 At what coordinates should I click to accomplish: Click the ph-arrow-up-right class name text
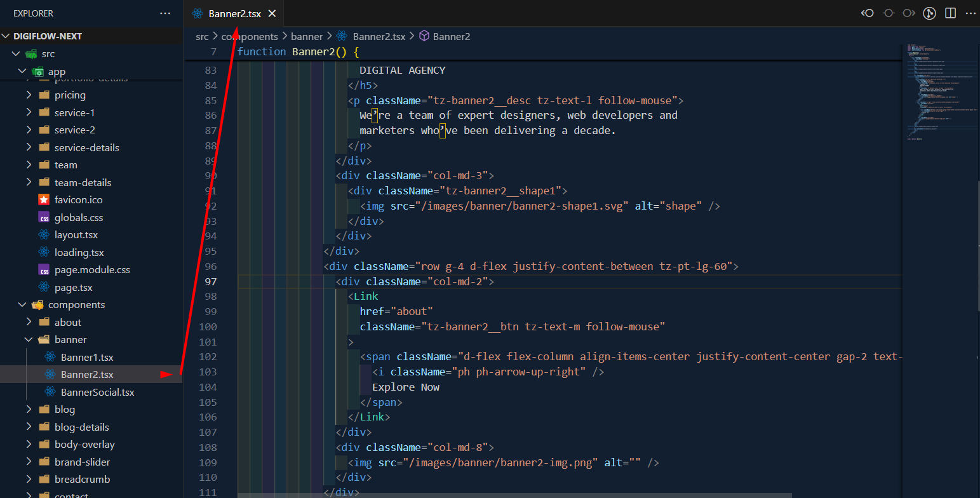pos(519,372)
